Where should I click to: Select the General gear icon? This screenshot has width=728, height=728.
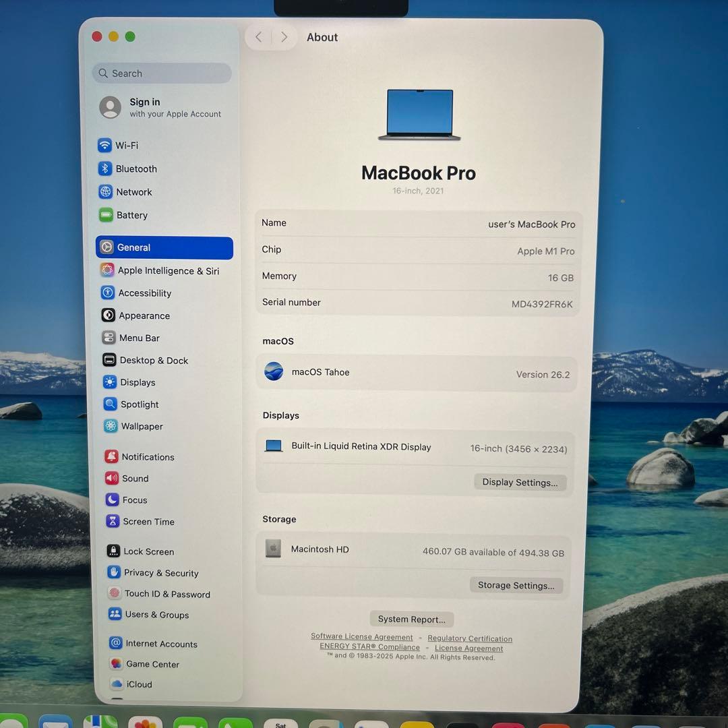(107, 247)
